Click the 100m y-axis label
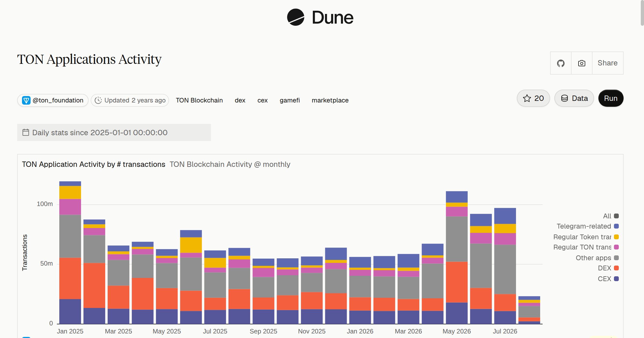644x338 pixels. (45, 204)
